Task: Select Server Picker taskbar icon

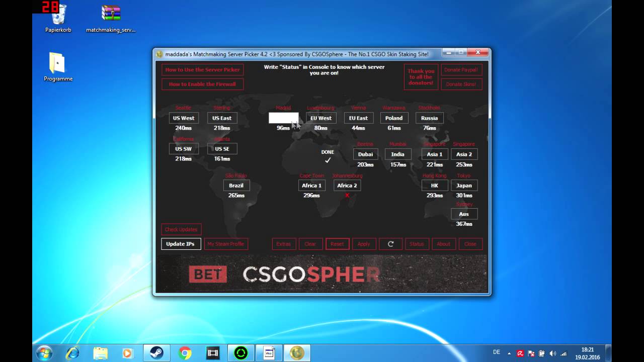Action: 297,353
